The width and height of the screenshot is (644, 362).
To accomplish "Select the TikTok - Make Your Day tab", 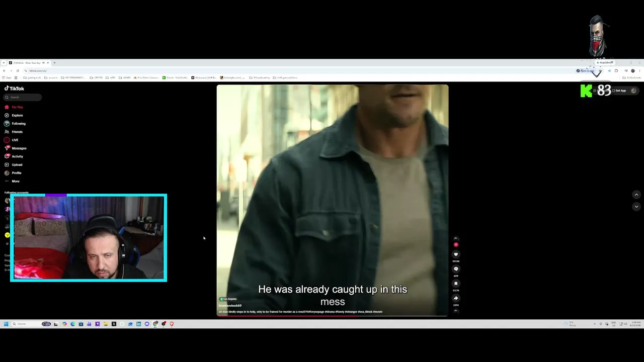I will [28, 63].
